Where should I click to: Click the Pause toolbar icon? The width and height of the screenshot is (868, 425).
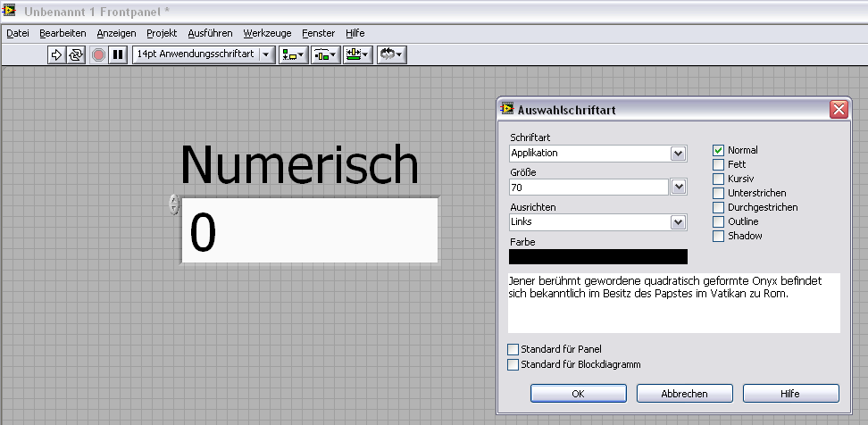tap(117, 54)
